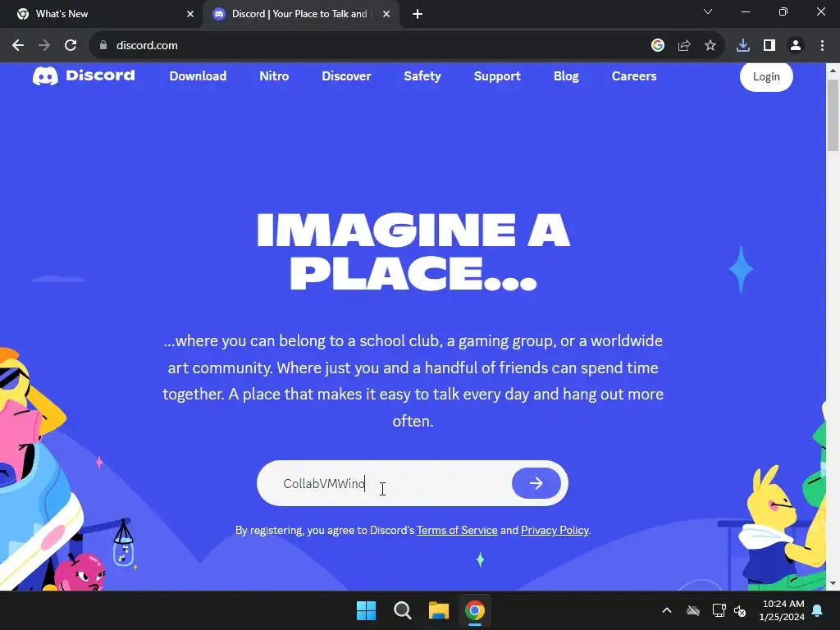Viewport: 840px width, 630px height.
Task: Open the Support navigation link
Action: click(x=497, y=76)
